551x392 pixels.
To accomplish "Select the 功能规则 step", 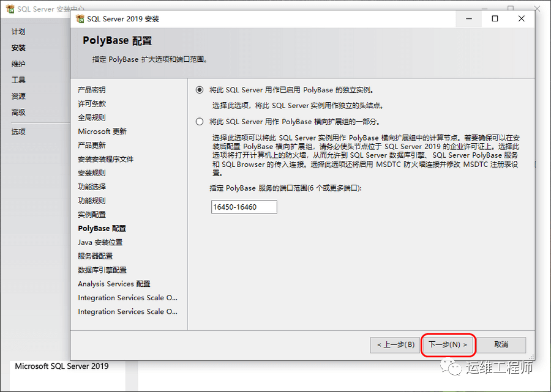I will (92, 201).
